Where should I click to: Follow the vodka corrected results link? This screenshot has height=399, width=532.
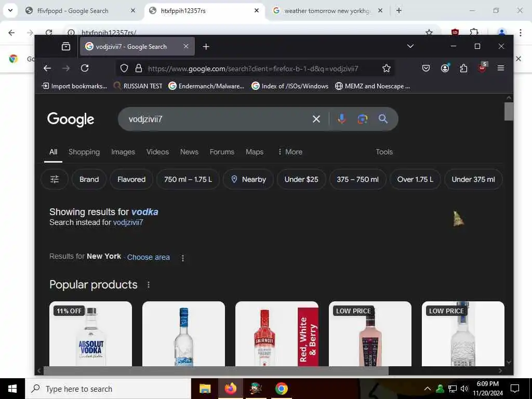coord(145,212)
